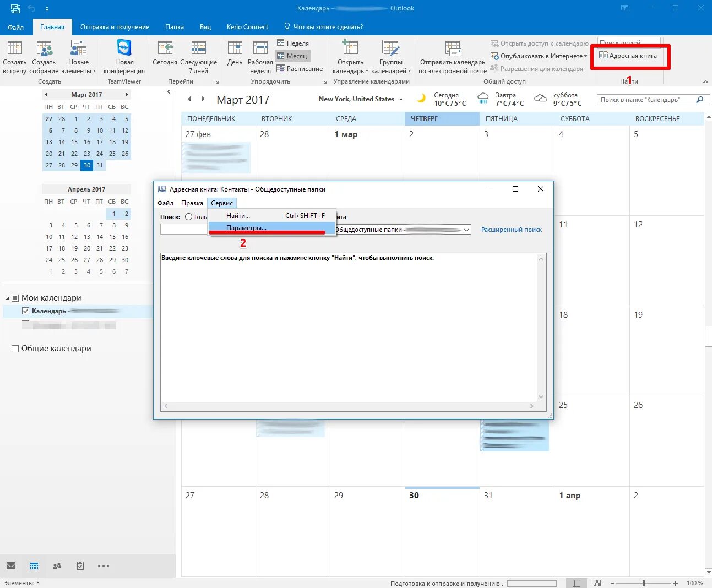This screenshot has width=712, height=588.
Task: Go to previous month in the calendar header
Action: coord(189,99)
